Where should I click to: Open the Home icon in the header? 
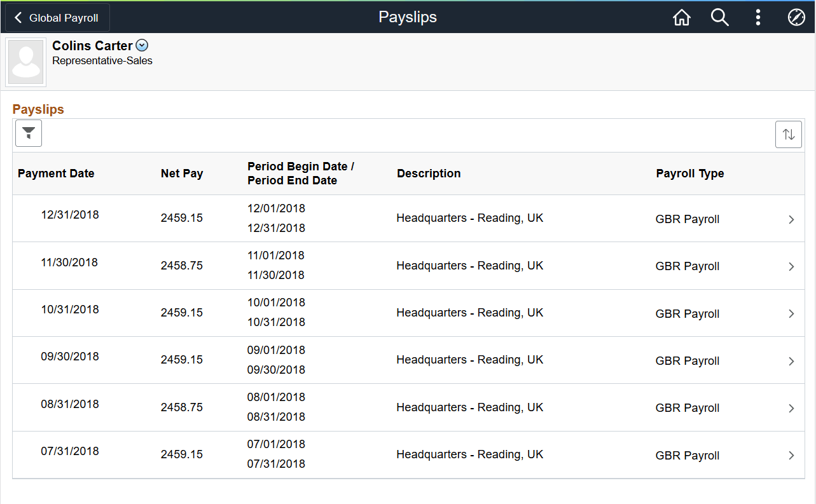coord(681,17)
